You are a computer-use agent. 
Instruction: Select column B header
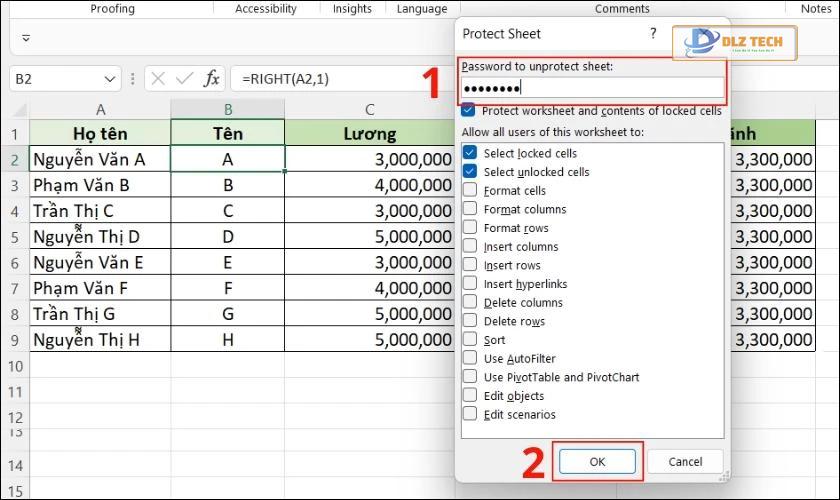click(228, 110)
